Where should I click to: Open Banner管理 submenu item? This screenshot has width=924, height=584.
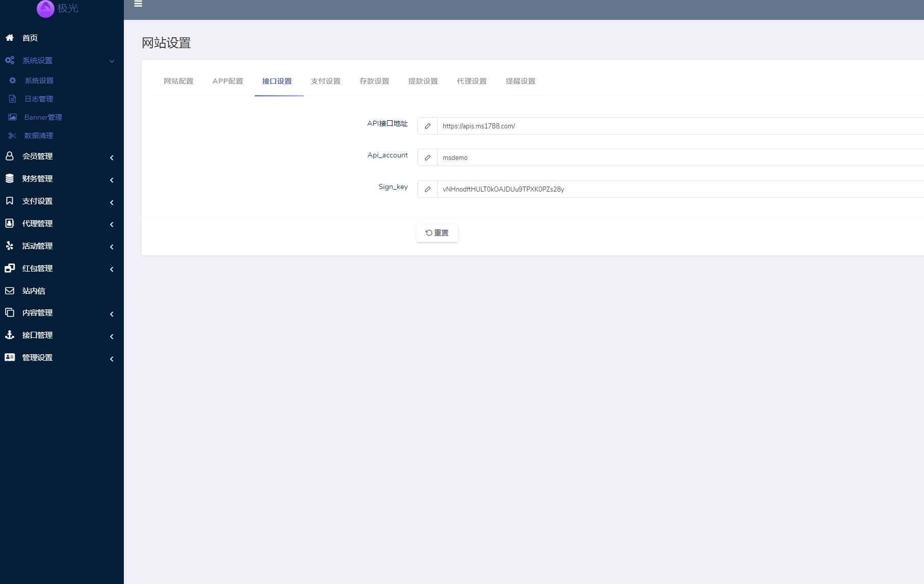(43, 117)
